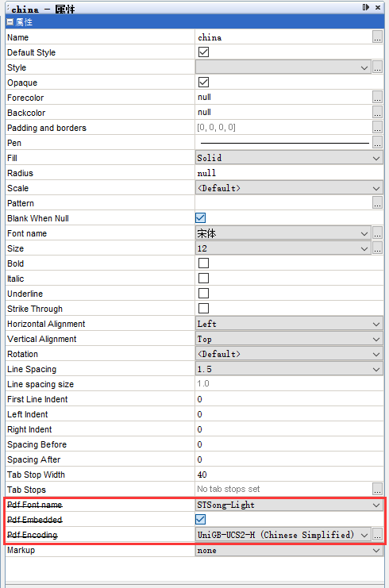Select the 'Padding and borders' property label
This screenshot has width=389, height=588.
47,128
